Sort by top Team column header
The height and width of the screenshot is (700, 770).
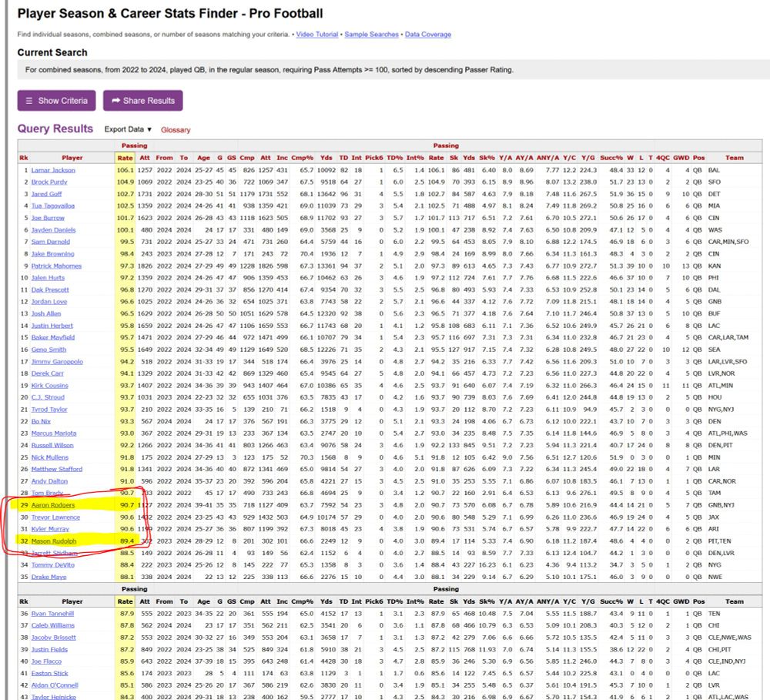coord(734,158)
